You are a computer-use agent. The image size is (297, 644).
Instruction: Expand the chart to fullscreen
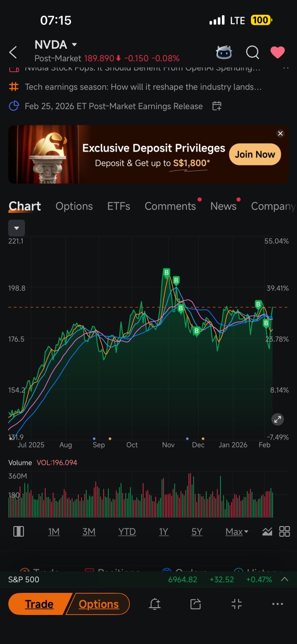pos(277,419)
